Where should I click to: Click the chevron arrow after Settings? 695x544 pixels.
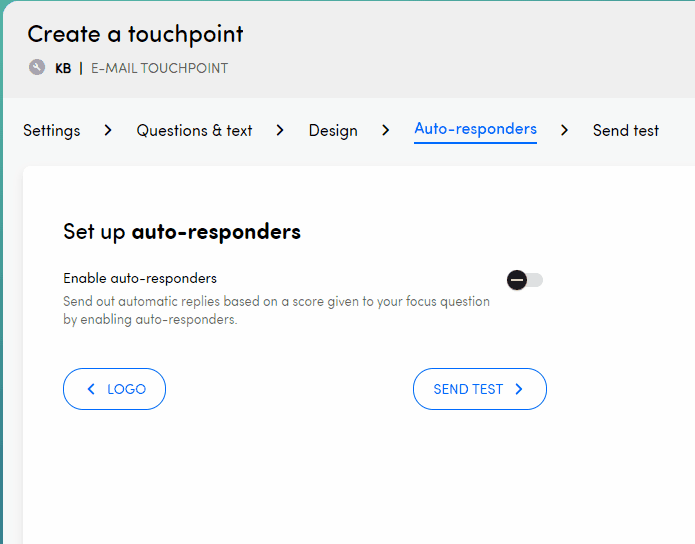(108, 130)
